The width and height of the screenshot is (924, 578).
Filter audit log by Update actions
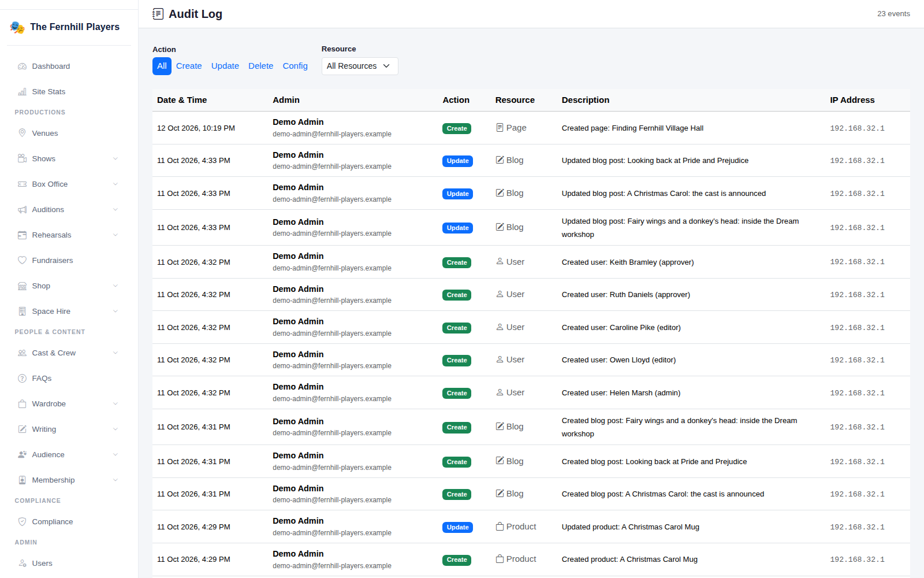click(x=225, y=66)
